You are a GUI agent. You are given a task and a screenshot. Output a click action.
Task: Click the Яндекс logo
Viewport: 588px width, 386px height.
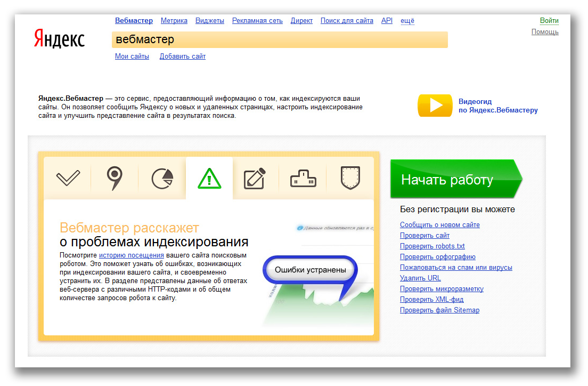pyautogui.click(x=59, y=38)
